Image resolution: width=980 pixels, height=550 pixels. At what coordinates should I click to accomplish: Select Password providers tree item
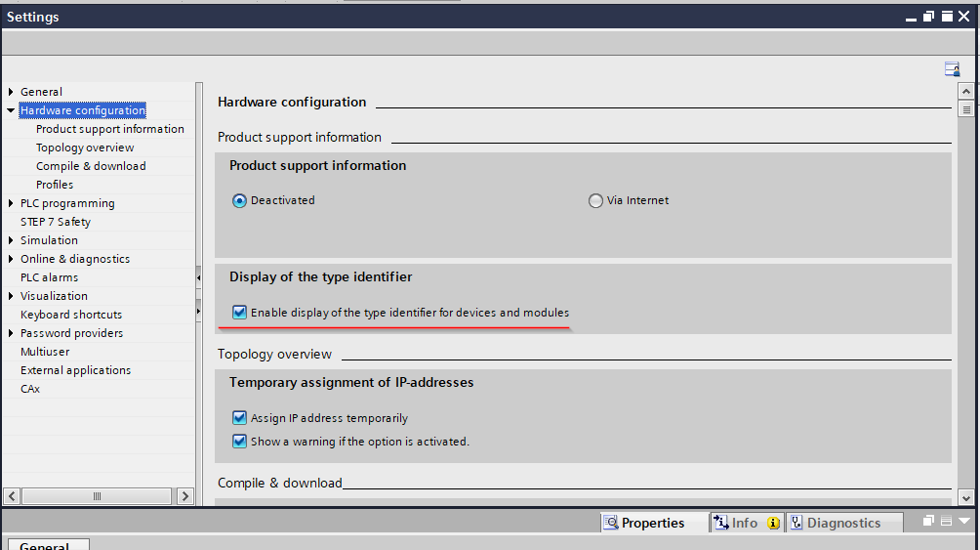[x=71, y=333]
